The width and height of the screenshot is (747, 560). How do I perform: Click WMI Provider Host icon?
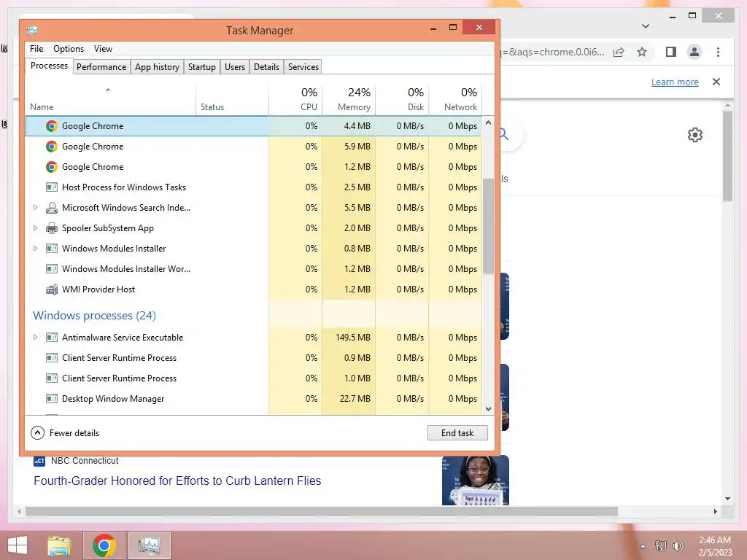pyautogui.click(x=52, y=289)
